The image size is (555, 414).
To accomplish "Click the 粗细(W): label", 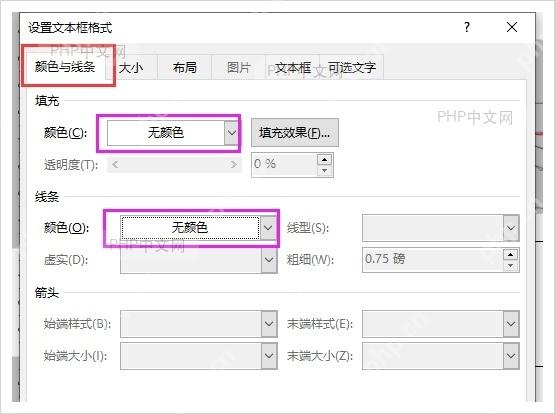I will click(x=310, y=260).
